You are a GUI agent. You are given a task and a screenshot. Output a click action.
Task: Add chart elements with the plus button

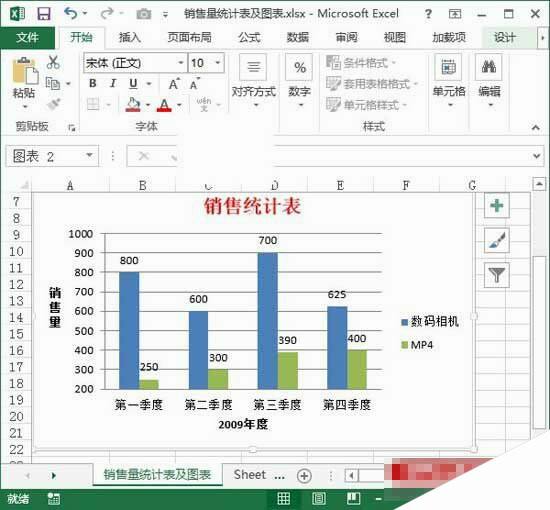point(496,206)
